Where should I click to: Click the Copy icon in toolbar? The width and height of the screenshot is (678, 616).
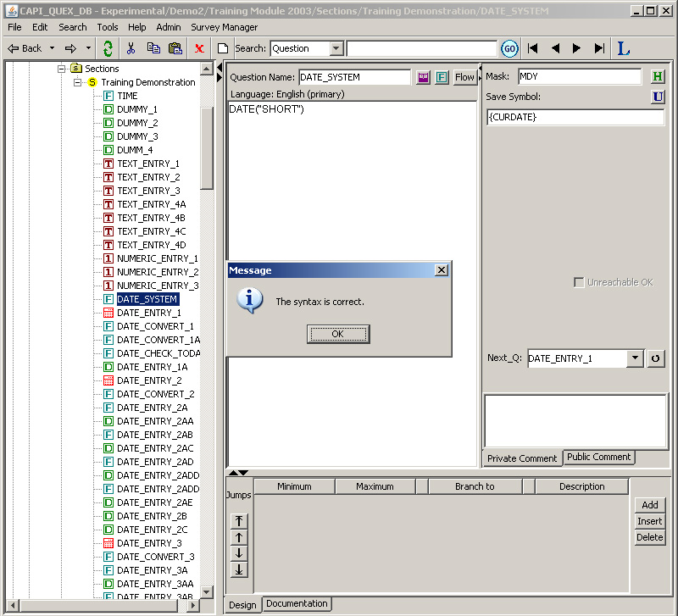click(x=153, y=48)
